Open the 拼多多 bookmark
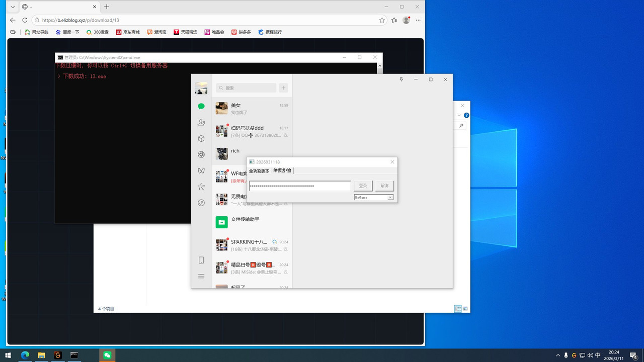The image size is (644, 362). pos(241,32)
